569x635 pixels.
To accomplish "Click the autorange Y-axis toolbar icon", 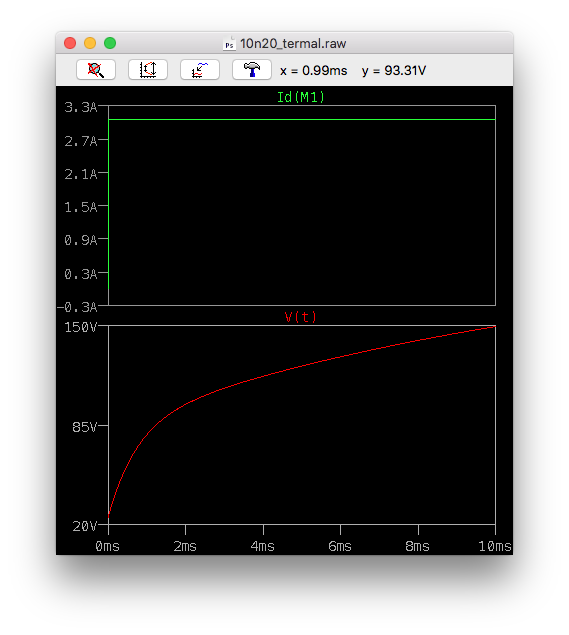I will (x=148, y=70).
